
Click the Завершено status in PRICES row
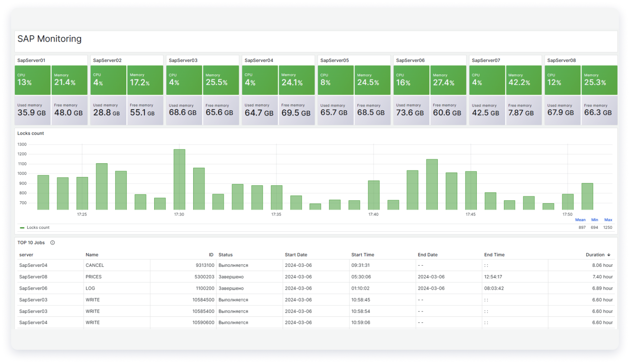pos(231,277)
